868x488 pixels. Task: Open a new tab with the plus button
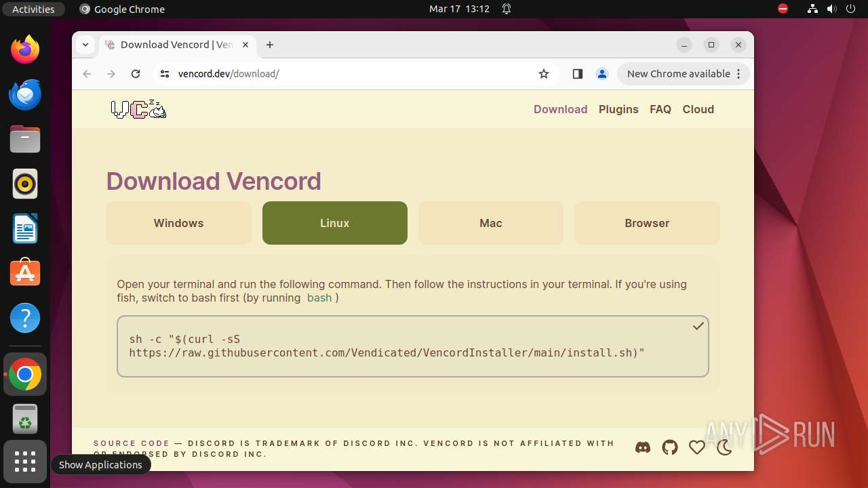pyautogui.click(x=270, y=45)
